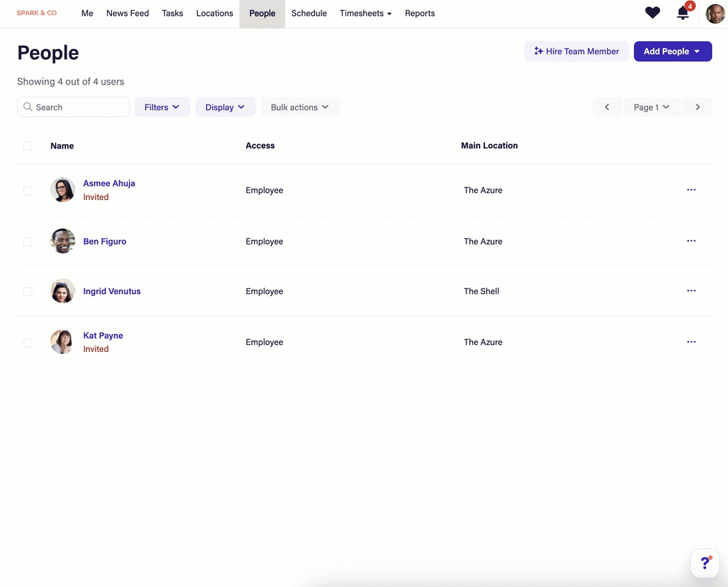Open the help question mark widget
Screen dimensions: 728x587
(705, 563)
